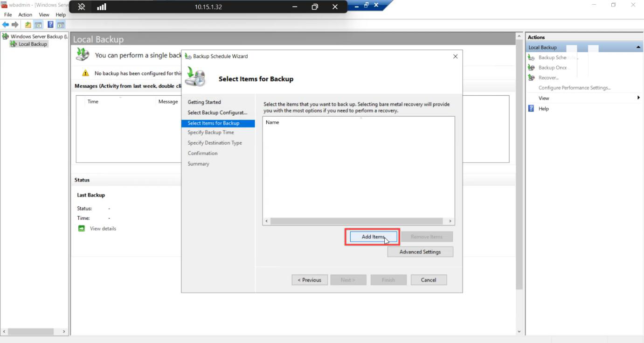The height and width of the screenshot is (343, 644).
Task: Click the Up One Level folder icon
Action: pyautogui.click(x=28, y=25)
